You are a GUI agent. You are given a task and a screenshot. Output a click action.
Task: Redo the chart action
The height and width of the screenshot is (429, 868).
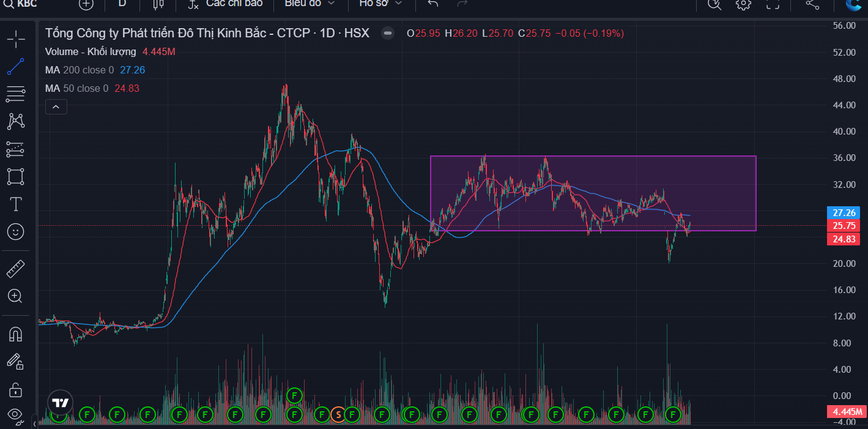[462, 4]
